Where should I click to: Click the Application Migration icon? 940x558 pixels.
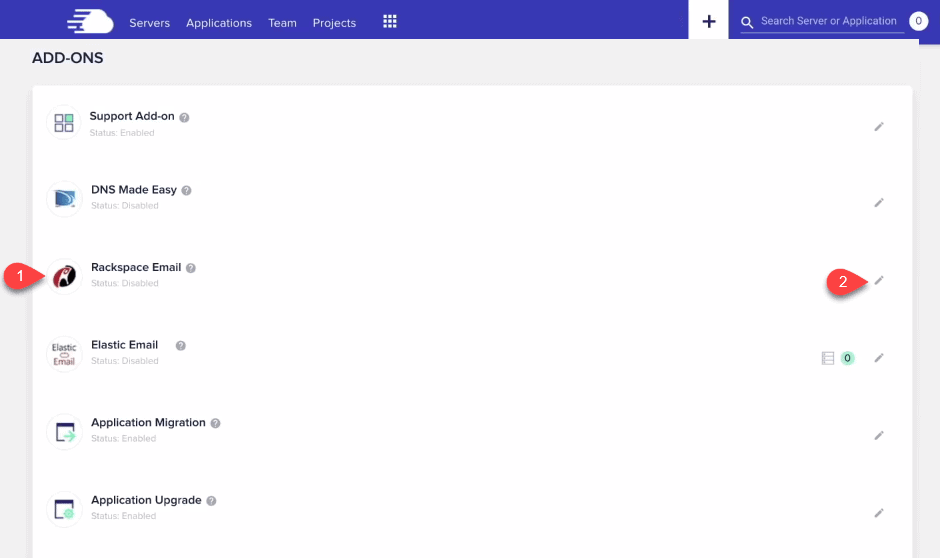(x=64, y=432)
